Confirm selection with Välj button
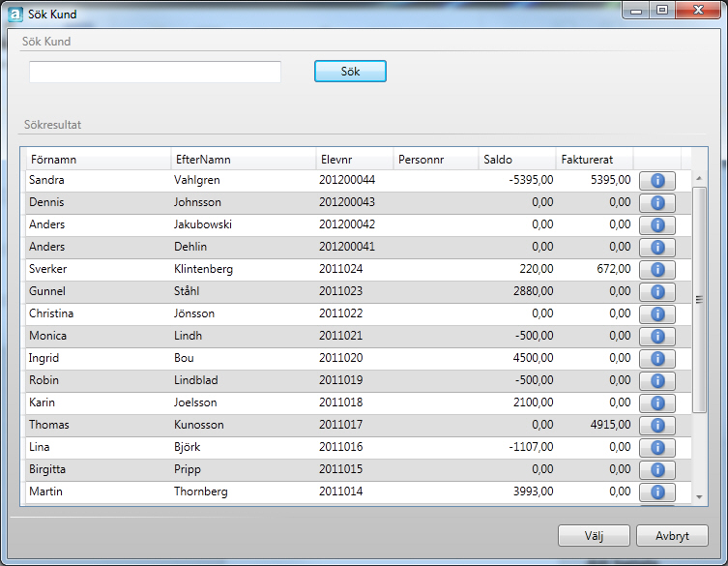The height and width of the screenshot is (566, 728). tap(594, 536)
